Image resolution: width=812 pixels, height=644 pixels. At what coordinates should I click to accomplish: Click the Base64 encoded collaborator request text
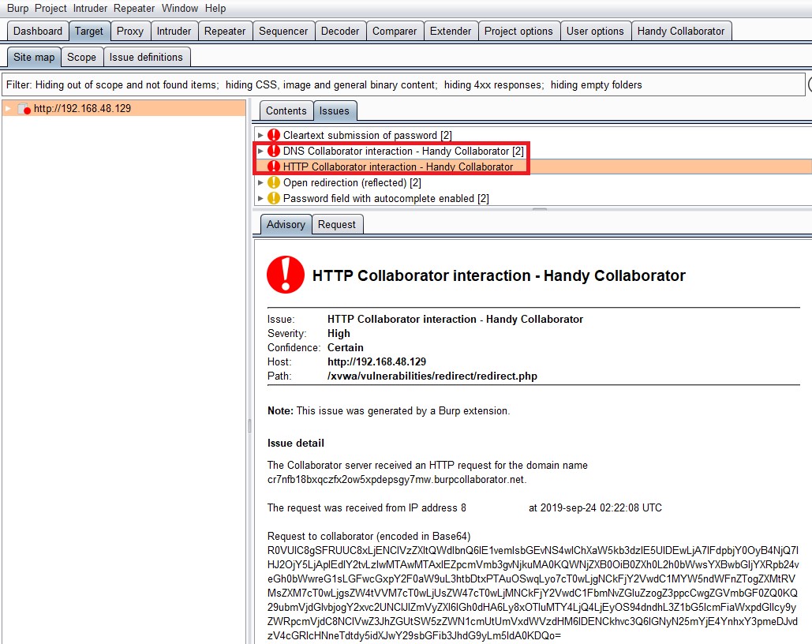[x=533, y=593]
